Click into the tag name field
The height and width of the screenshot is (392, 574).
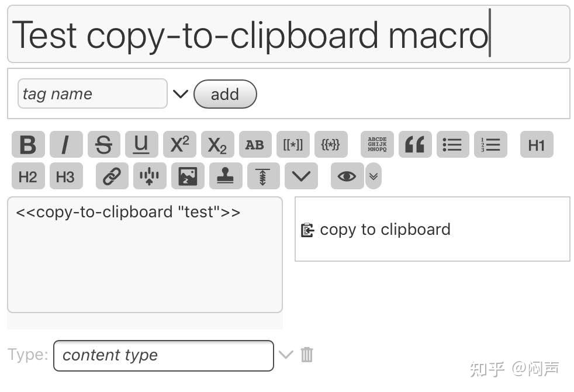92,94
